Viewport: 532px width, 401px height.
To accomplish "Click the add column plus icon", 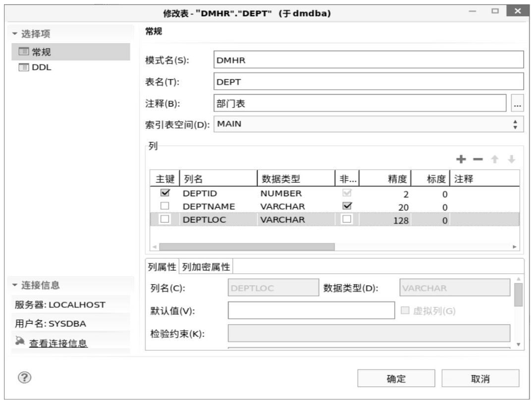I will (x=461, y=160).
